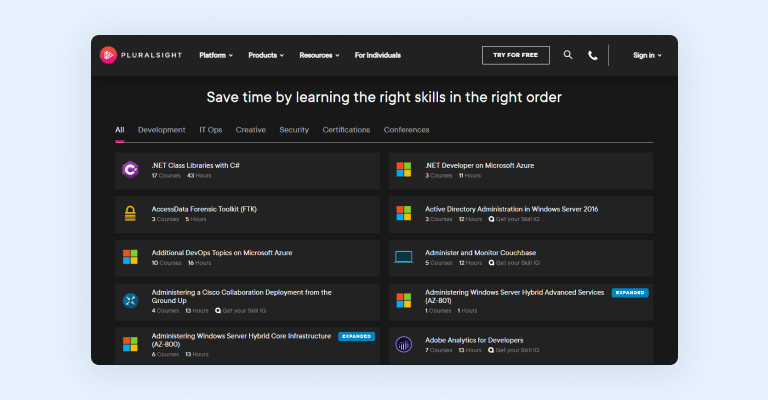768x400 pixels.
Task: Expand the Platform menu
Action: (216, 55)
